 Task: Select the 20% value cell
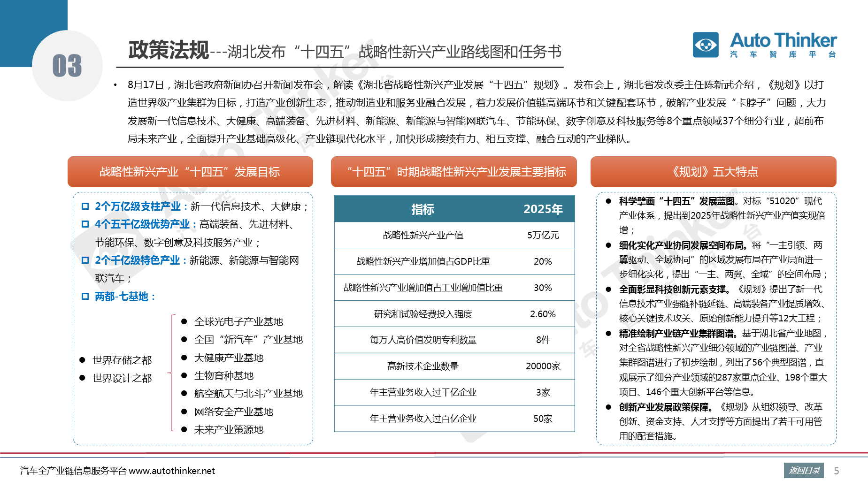pos(543,261)
